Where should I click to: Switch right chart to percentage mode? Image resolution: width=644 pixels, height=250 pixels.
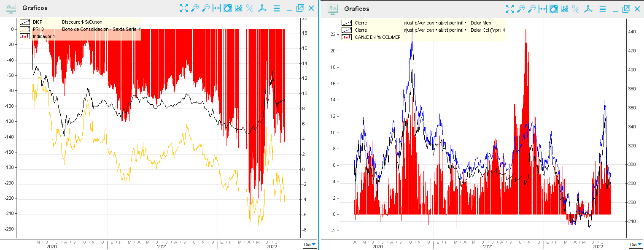click(x=576, y=8)
